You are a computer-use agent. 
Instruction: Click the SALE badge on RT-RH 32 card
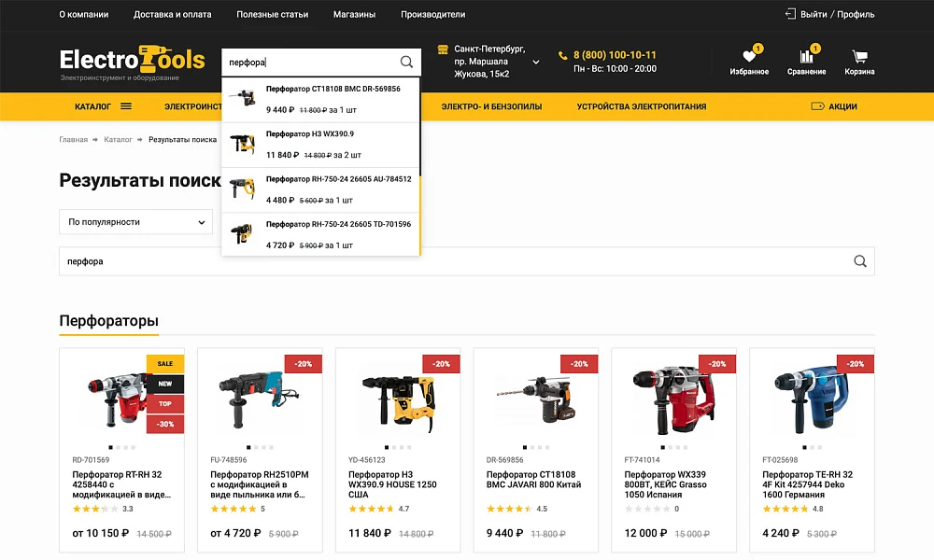point(165,364)
